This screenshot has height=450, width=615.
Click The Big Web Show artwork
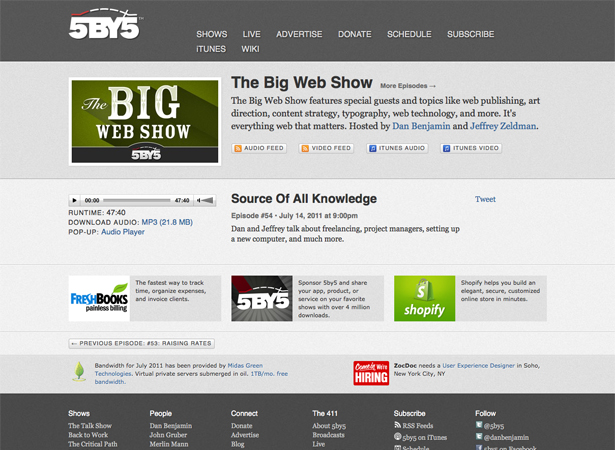point(145,121)
